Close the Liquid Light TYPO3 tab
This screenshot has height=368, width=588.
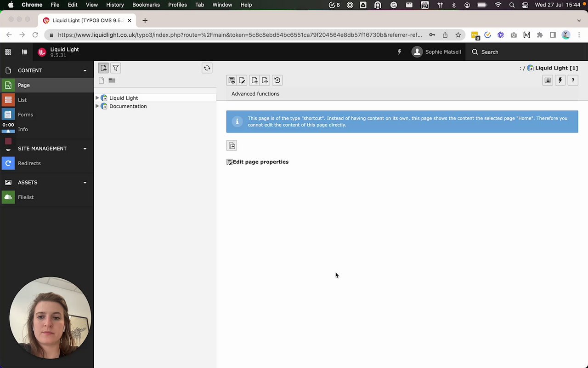130,21
